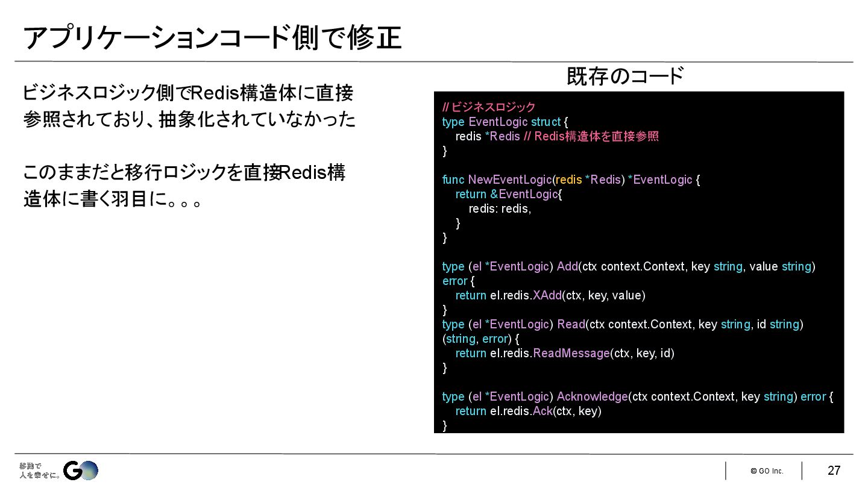The height and width of the screenshot is (488, 868).
Task: Click the text ビジネスロジック側でRedis構造体に直接
Action: click(x=188, y=93)
